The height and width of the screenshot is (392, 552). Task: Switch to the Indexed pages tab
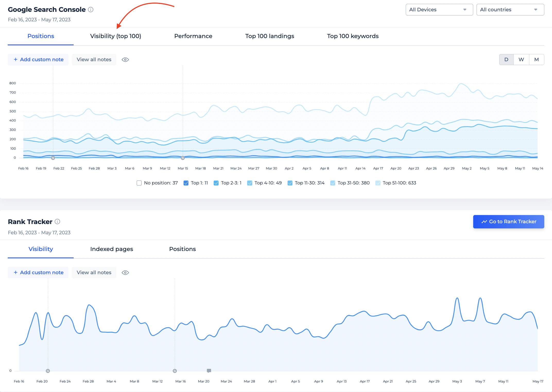(x=111, y=249)
